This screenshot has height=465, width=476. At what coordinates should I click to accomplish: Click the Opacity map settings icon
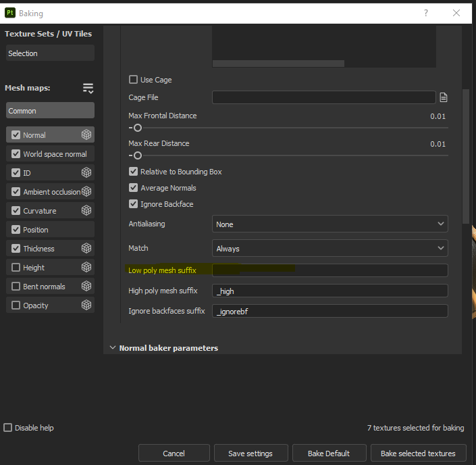pos(86,305)
